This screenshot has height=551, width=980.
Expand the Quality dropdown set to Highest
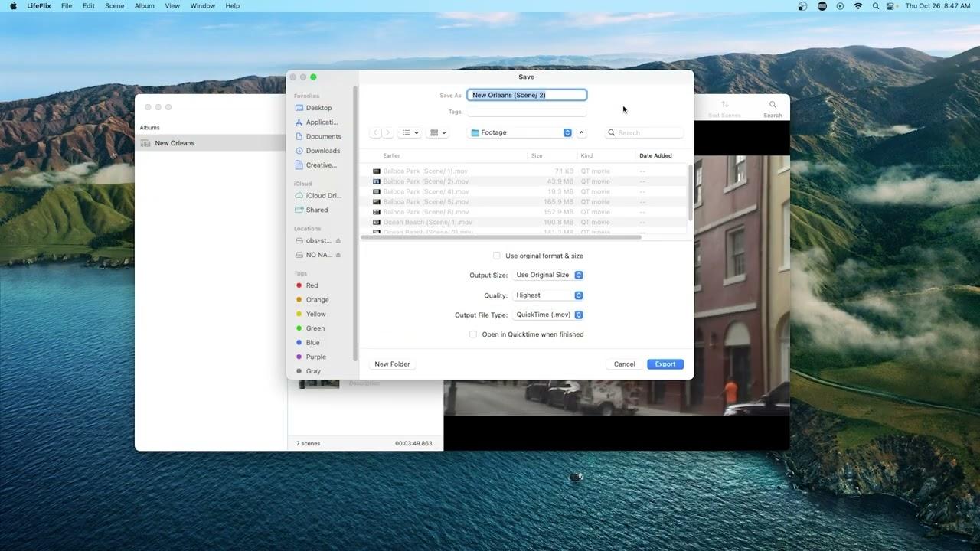coord(548,295)
